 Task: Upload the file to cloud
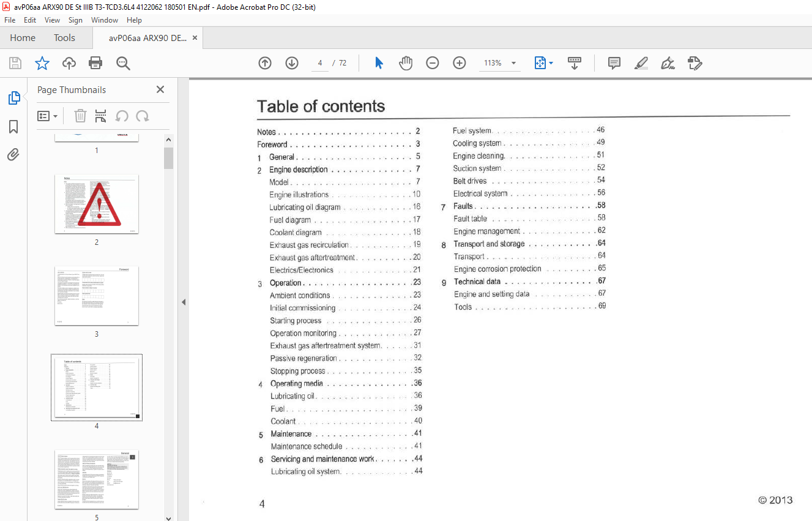click(69, 63)
